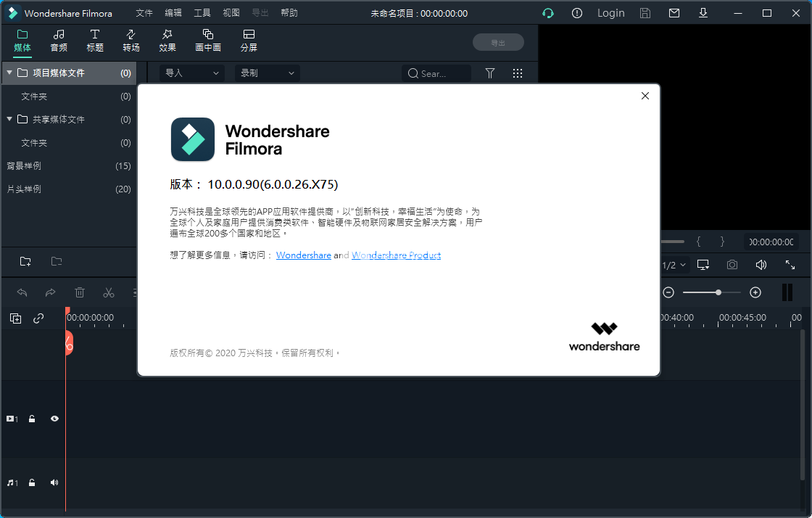Viewport: 812px width, 518px height.
Task: Click the scissors split icon
Action: click(108, 292)
